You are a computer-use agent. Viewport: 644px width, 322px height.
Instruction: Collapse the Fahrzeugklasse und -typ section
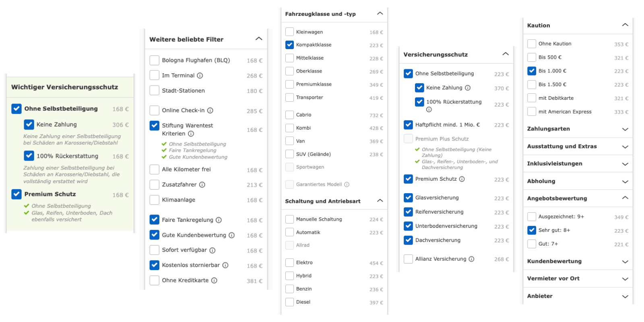(380, 14)
